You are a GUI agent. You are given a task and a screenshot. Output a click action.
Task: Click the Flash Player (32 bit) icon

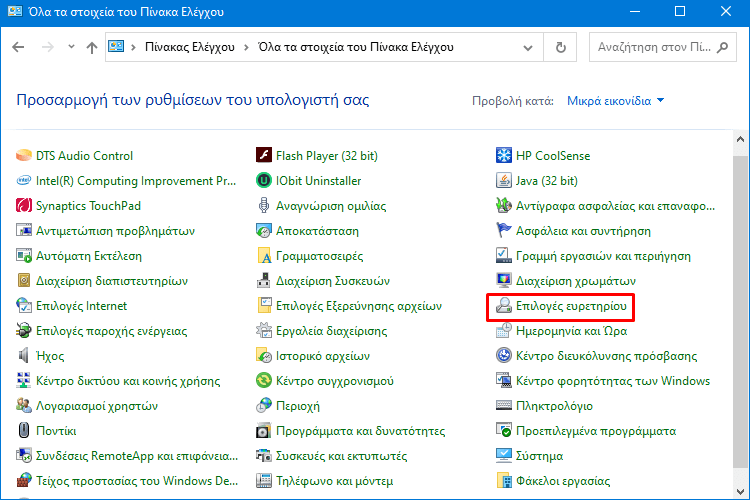[264, 156]
